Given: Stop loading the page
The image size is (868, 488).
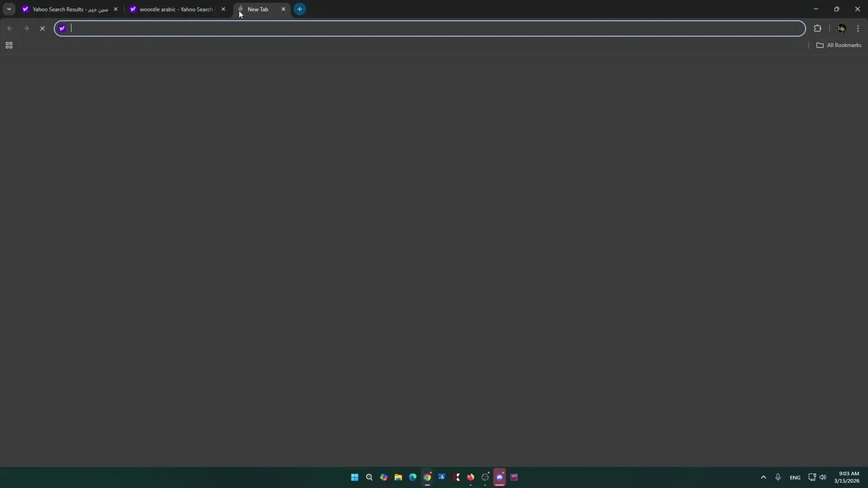Looking at the screenshot, I should coord(42,28).
